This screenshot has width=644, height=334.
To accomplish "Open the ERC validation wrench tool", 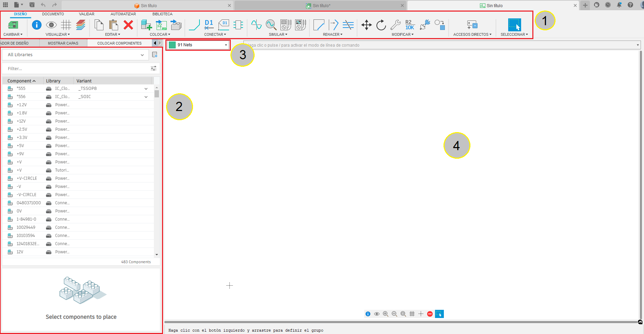I will tap(395, 25).
